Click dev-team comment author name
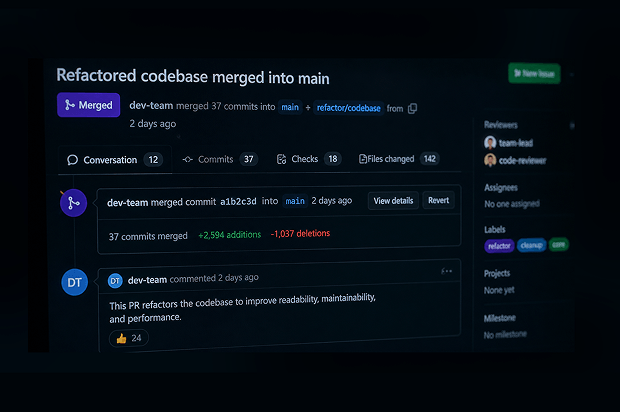Image resolution: width=620 pixels, height=412 pixels. click(x=147, y=280)
